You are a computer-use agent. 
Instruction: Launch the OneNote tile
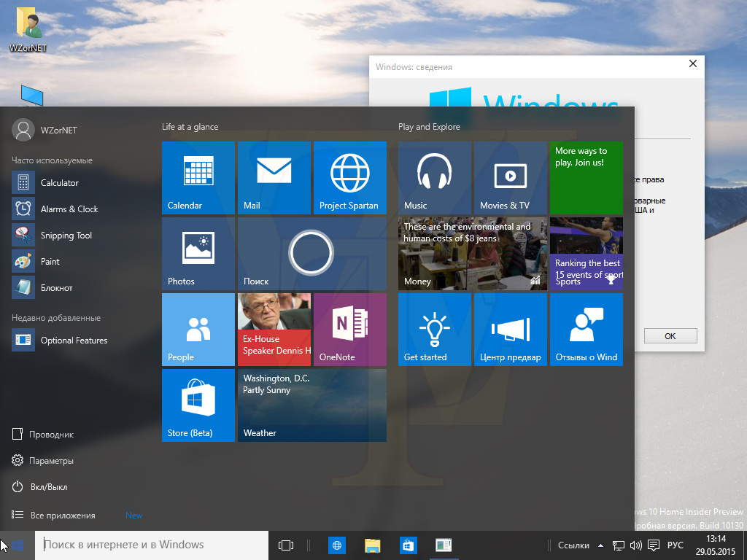coord(349,330)
